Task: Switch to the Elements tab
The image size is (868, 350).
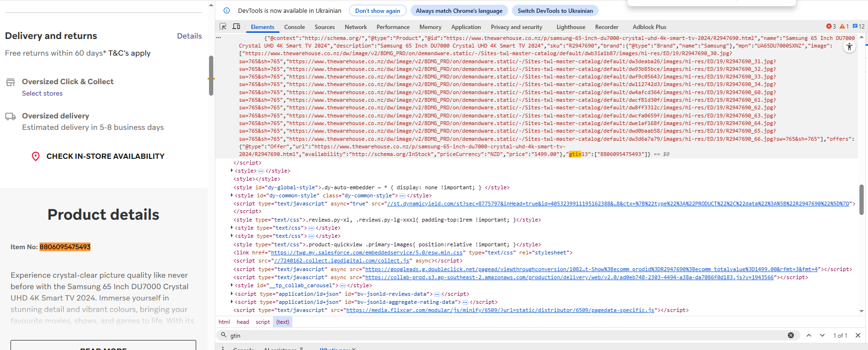Action: click(x=262, y=27)
